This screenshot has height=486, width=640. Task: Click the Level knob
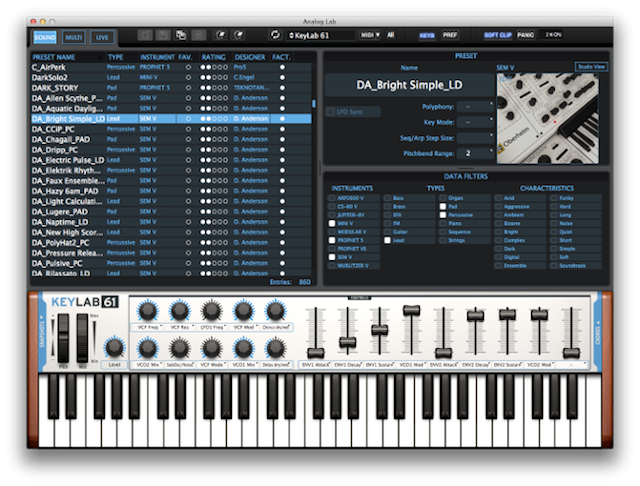(x=115, y=348)
